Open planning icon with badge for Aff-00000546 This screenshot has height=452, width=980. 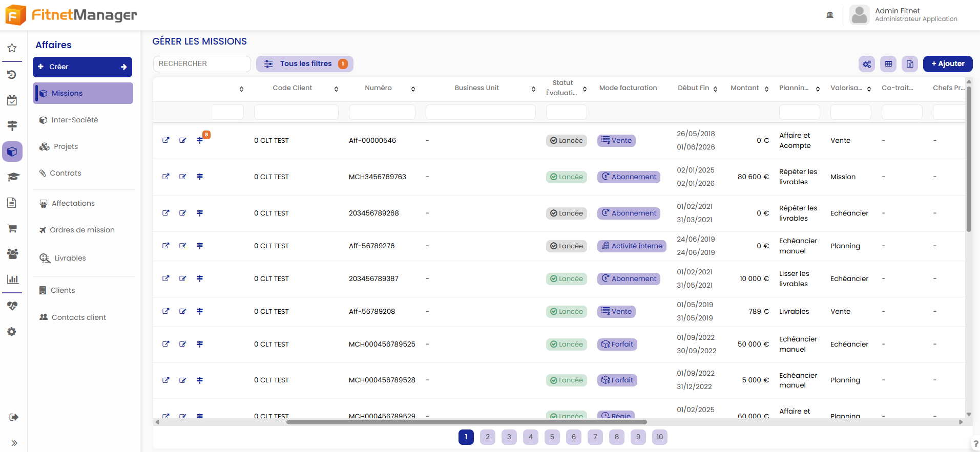click(x=200, y=140)
